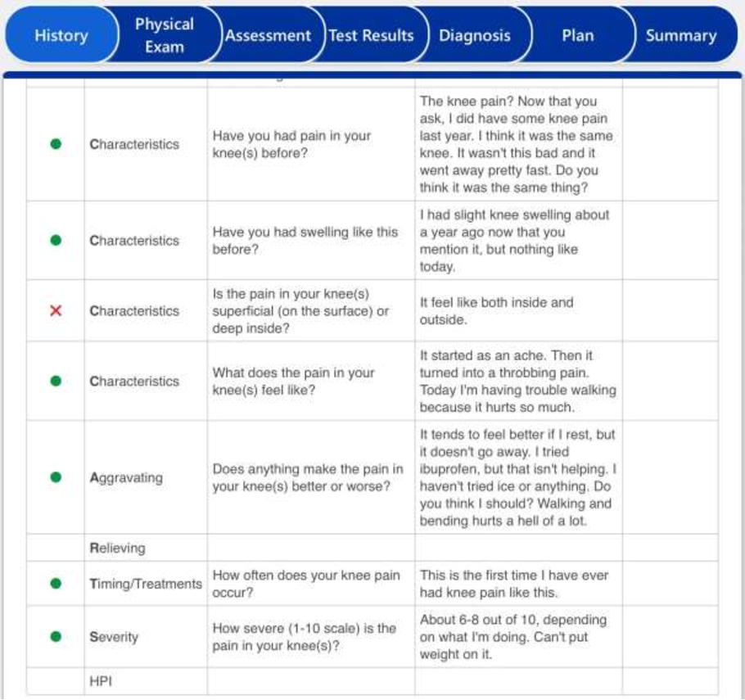Viewport: 745px width, 700px height.
Task: Click the red X icon for superficial pain question
Action: (56, 311)
